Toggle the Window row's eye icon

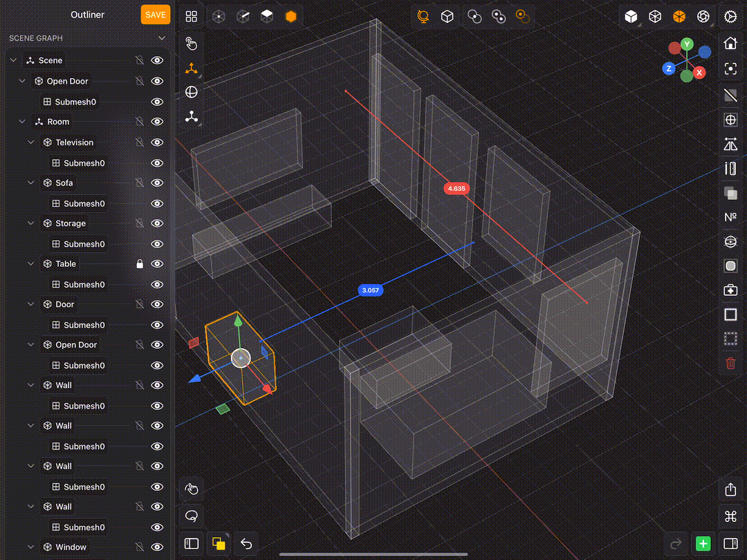pos(157,547)
